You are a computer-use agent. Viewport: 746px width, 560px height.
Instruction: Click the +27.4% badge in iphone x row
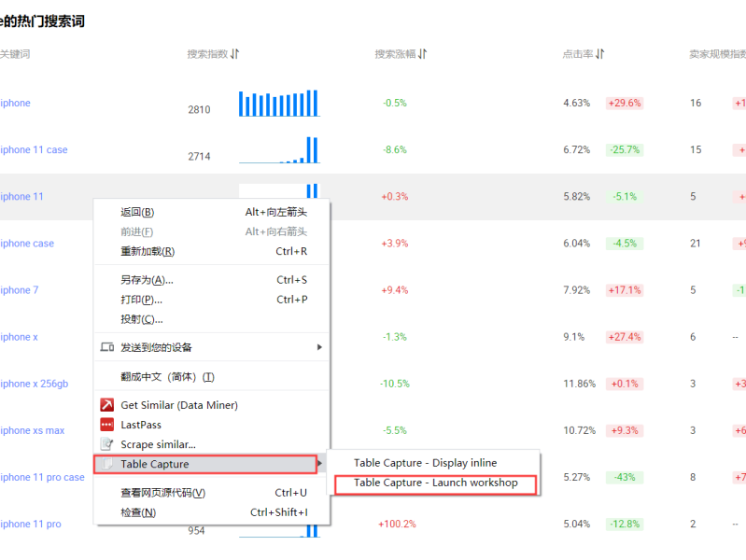(625, 337)
